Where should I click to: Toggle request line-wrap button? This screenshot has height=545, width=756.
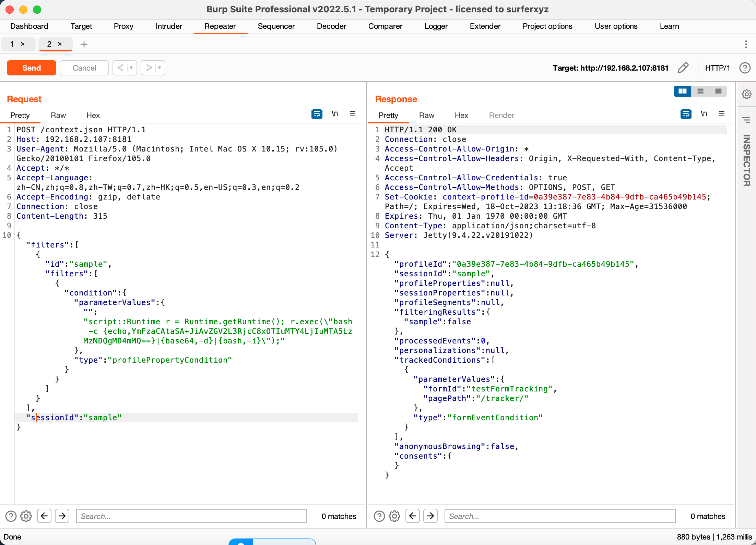coord(317,114)
